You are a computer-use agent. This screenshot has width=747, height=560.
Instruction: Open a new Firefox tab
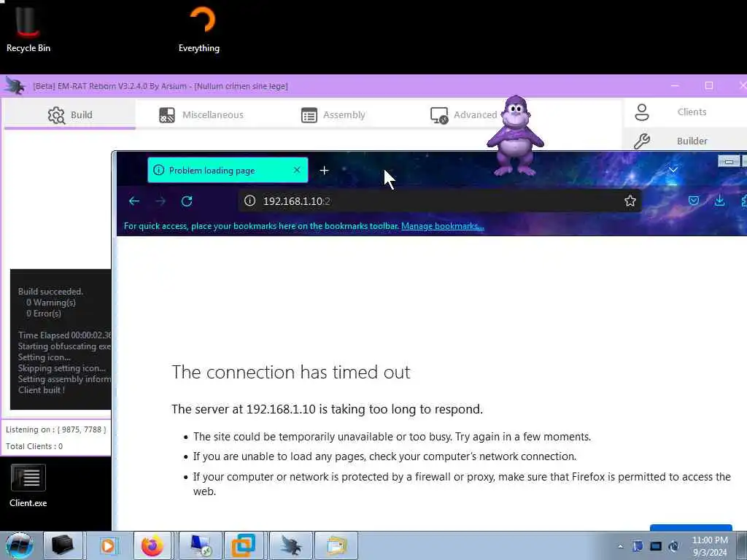324,170
